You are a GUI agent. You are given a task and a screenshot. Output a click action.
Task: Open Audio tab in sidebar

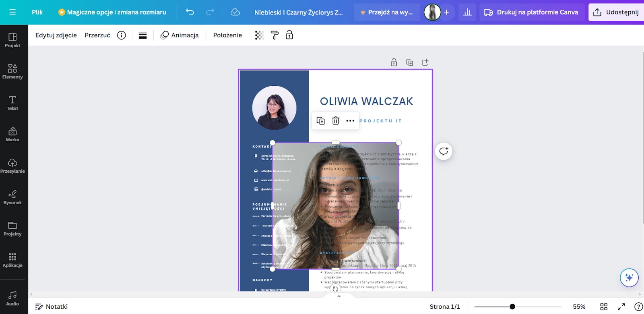[x=12, y=299]
